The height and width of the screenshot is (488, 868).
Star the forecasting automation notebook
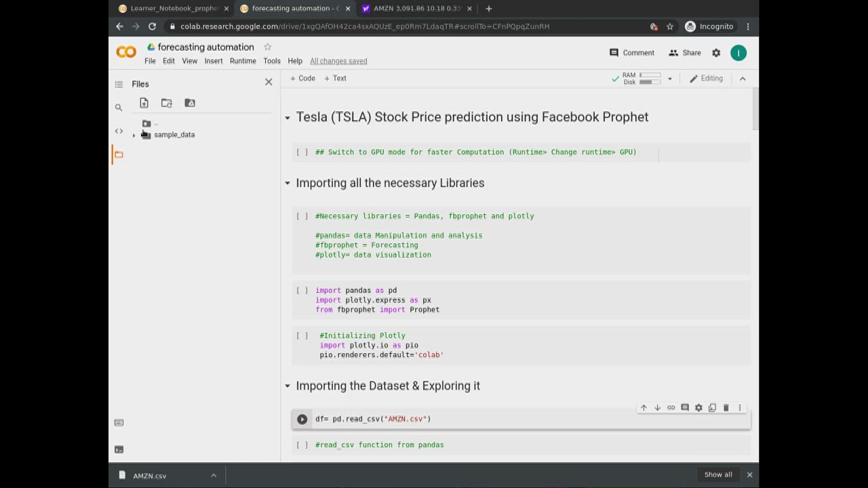[x=267, y=47]
